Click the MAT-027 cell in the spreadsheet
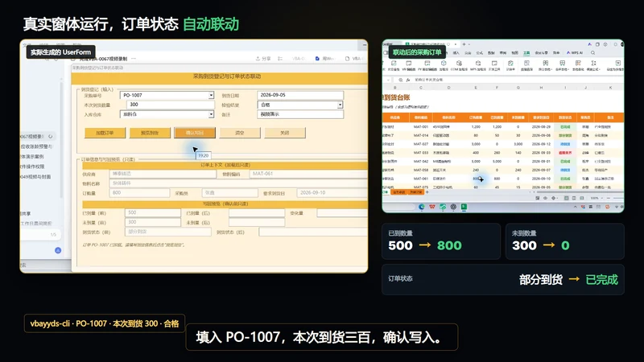 420,144
